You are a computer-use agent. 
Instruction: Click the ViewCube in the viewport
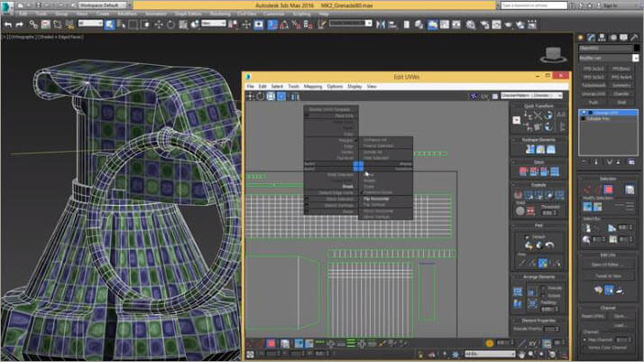[x=553, y=55]
